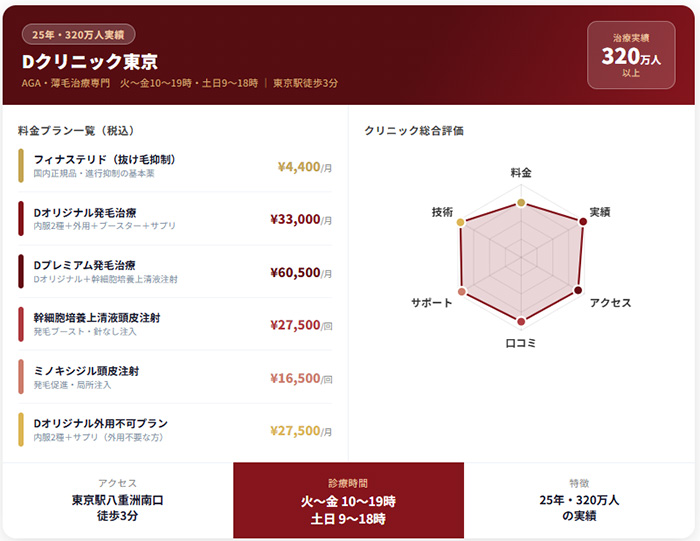
Task: Click the 料金 data point on radar chart
Action: tap(521, 203)
